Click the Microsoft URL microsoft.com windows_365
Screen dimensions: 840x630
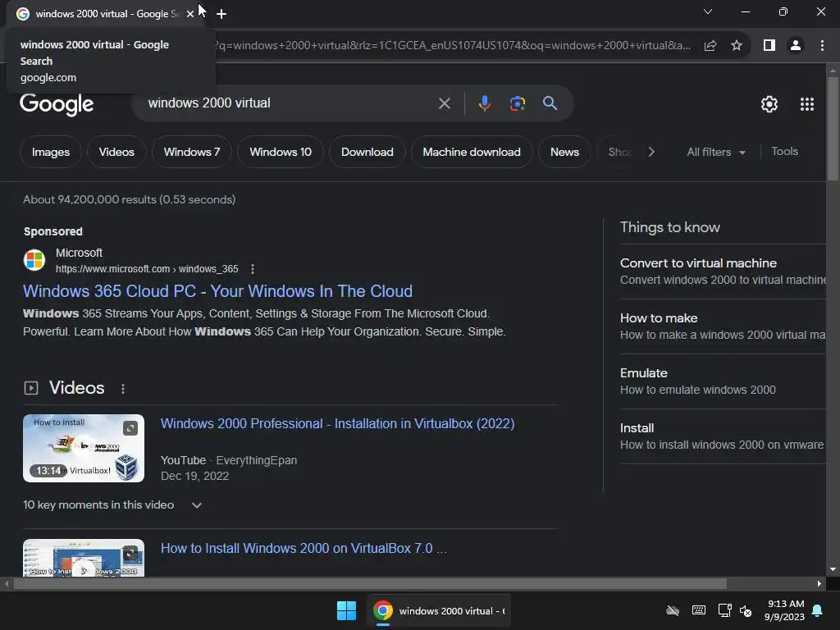147,269
